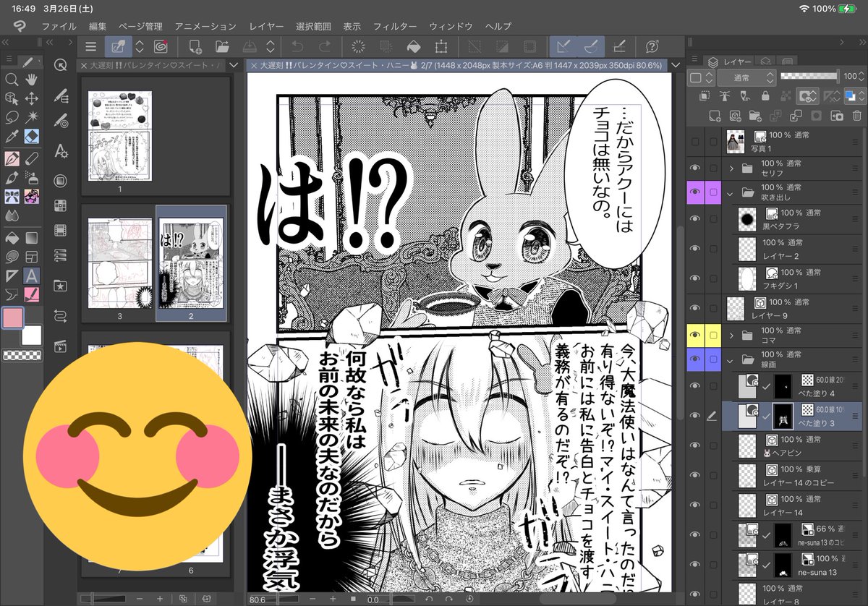Select the Eraser tool
Image resolution: width=868 pixels, height=606 pixels.
point(32,137)
